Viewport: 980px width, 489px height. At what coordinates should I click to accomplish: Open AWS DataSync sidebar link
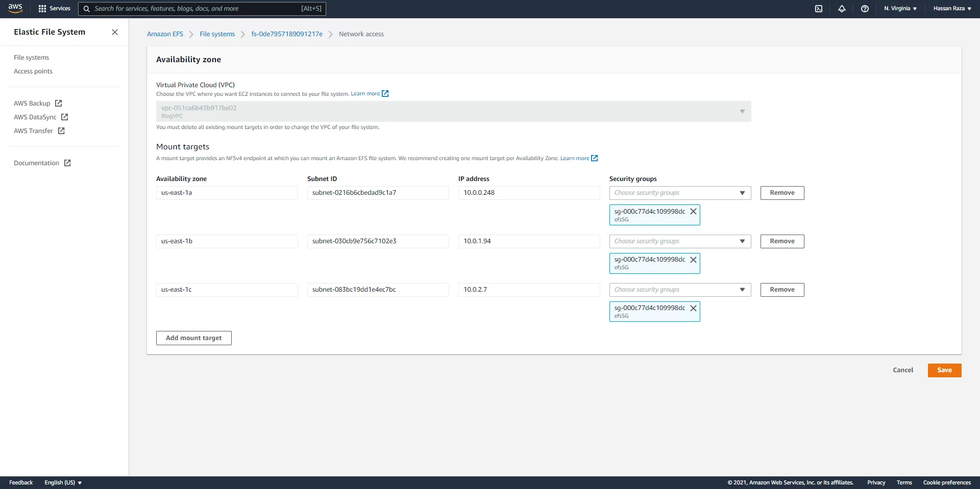[x=35, y=117]
